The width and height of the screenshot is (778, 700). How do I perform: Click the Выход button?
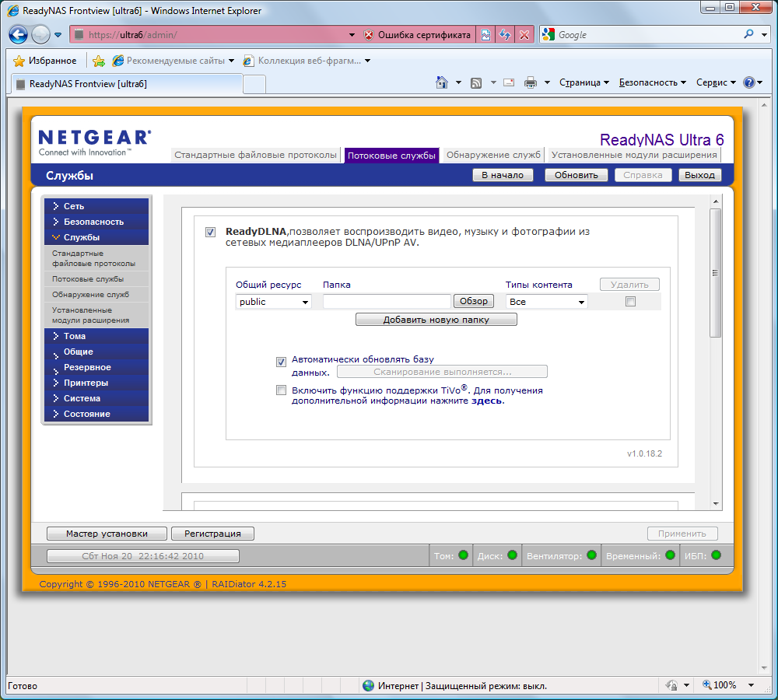[699, 175]
